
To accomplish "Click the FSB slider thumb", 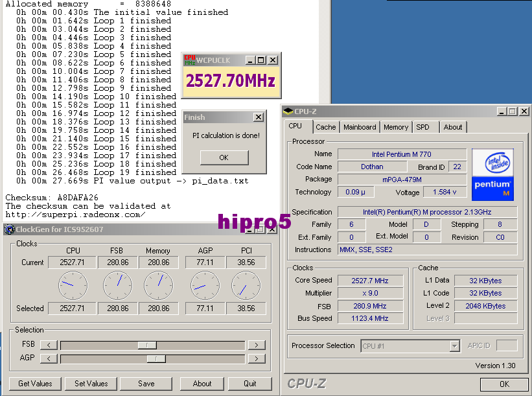I will pos(147,345).
